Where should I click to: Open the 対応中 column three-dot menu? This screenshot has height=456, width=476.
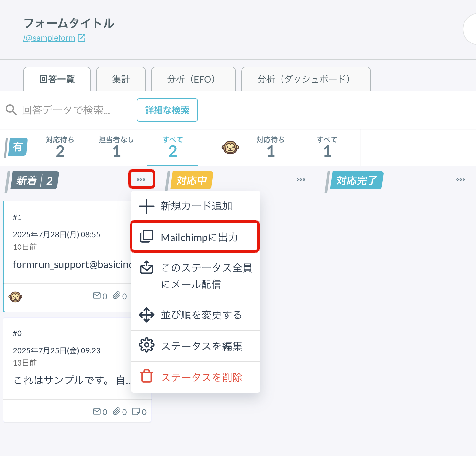point(301,179)
